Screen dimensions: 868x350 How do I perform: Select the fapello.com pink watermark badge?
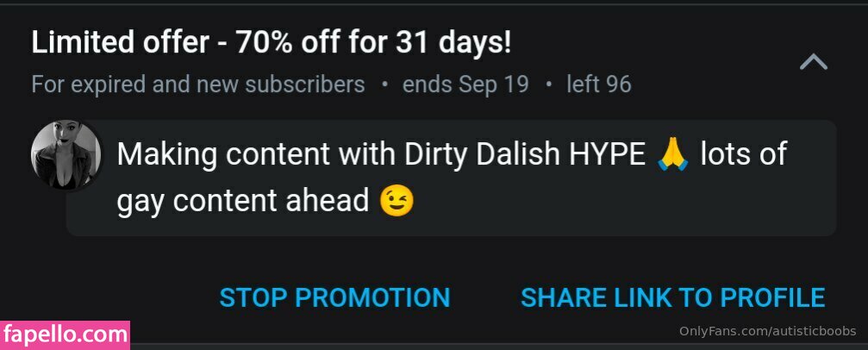click(x=65, y=335)
